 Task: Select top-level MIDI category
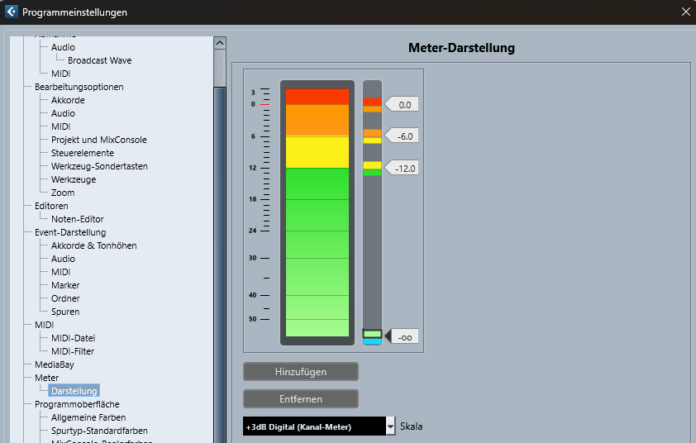[44, 325]
